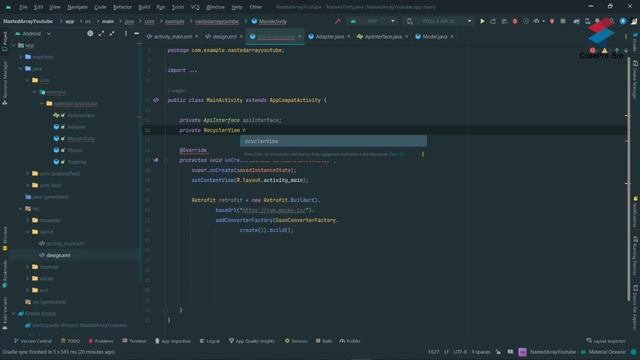Screen dimensions: 640x360
Task: Toggle the Notifications right side panel
Action: pyautogui.click(x=635, y=211)
